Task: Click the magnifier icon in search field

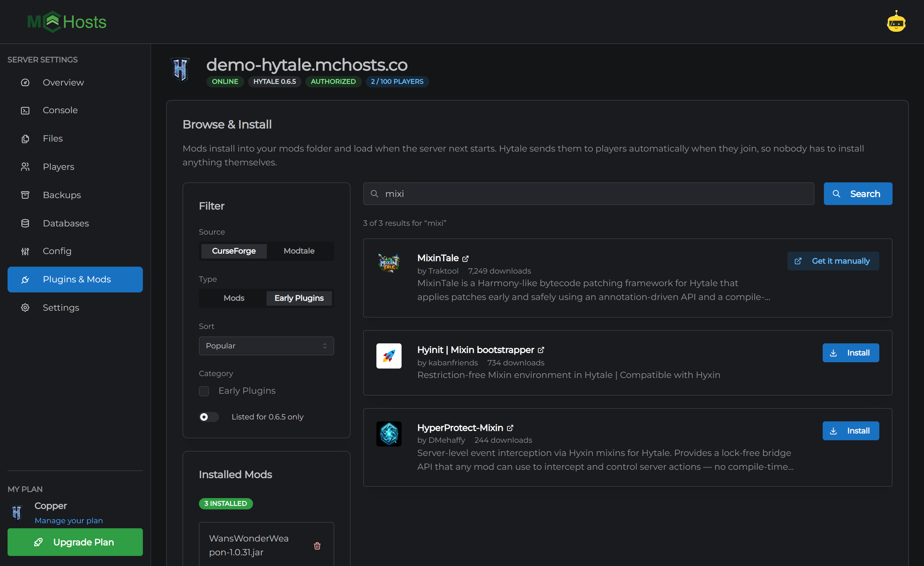Action: 374,194
